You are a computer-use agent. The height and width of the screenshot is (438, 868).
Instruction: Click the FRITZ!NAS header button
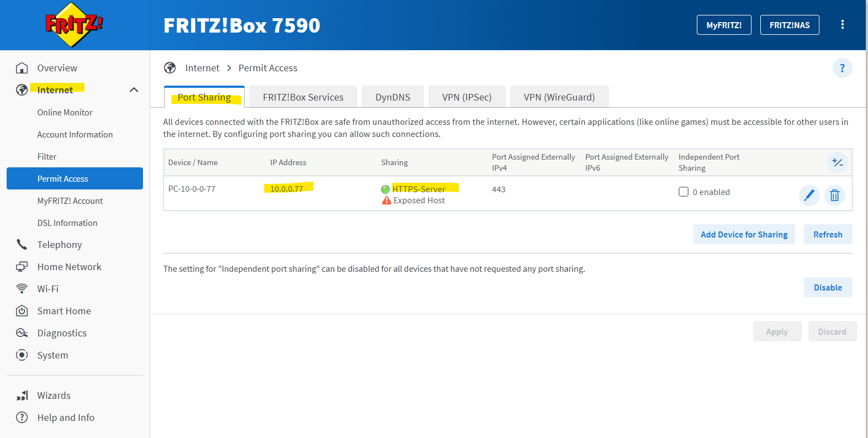click(x=790, y=25)
